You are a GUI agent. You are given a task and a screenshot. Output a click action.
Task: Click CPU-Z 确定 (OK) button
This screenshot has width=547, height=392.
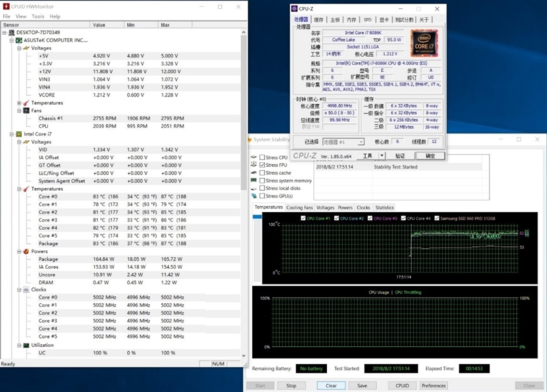pyautogui.click(x=430, y=156)
